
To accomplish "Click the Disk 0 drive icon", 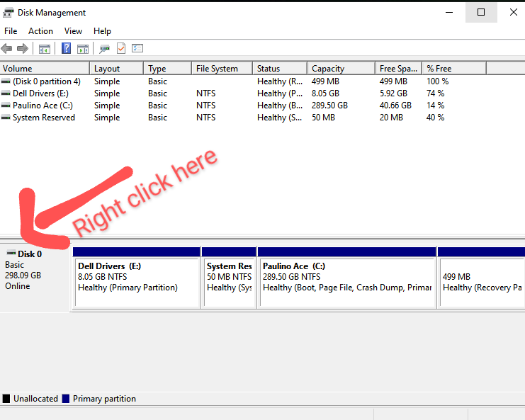I will [11, 253].
